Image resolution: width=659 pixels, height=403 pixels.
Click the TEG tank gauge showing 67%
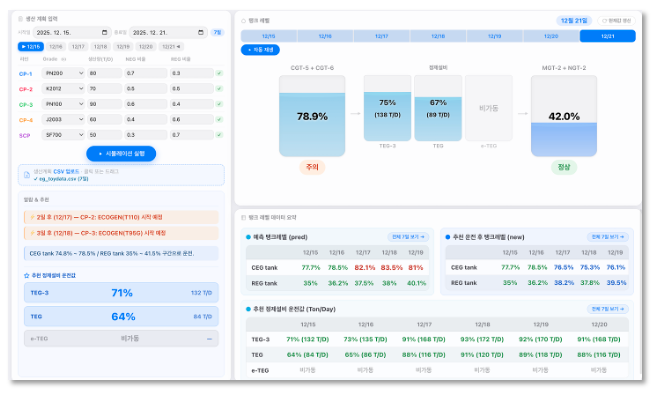point(438,108)
